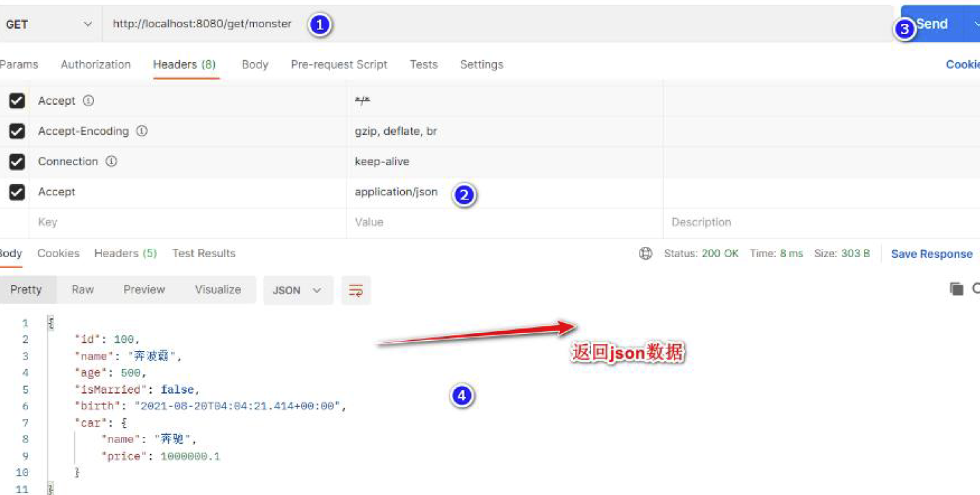Click the info icon beside Connection
This screenshot has width=980, height=495.
pos(111,161)
